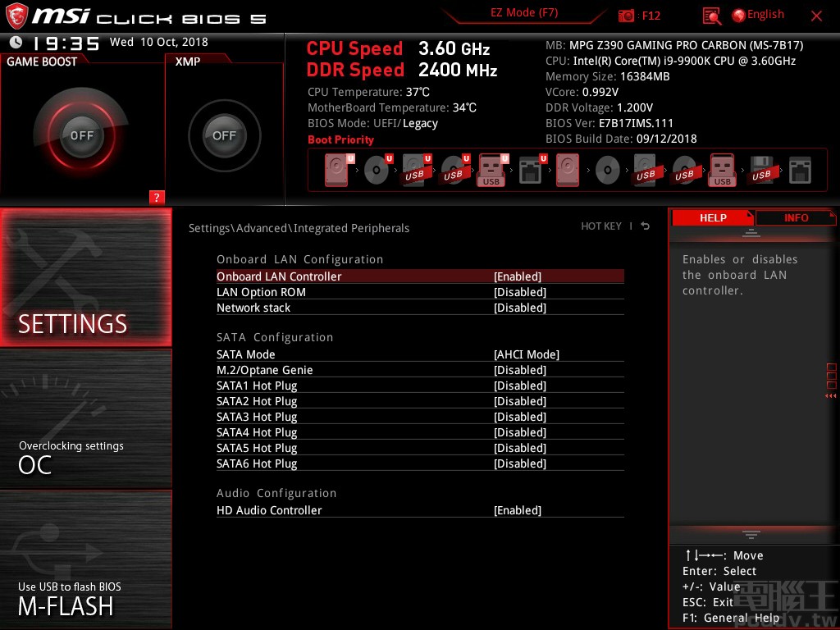Viewport: 840px width, 630px height.
Task: Open the SETTINGS section
Action: (85, 277)
